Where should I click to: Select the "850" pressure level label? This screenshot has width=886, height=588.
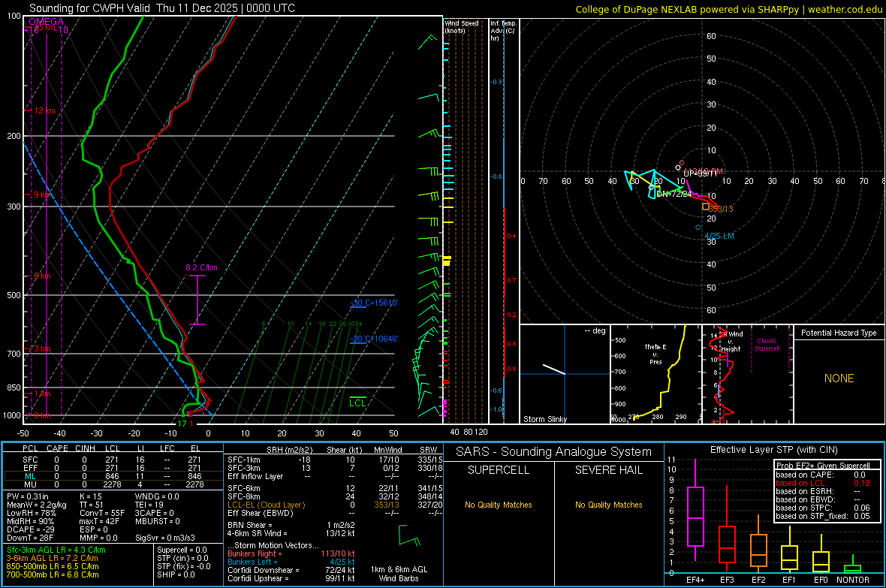[14, 387]
